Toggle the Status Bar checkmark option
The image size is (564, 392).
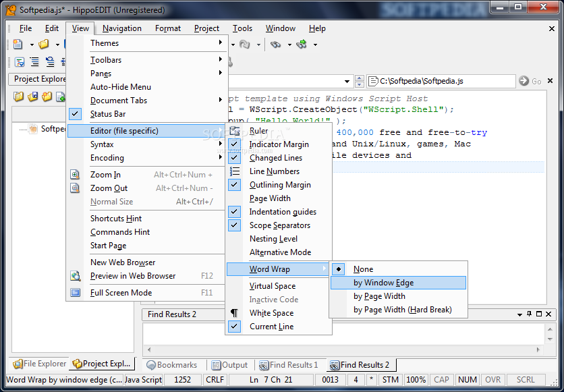(x=75, y=114)
